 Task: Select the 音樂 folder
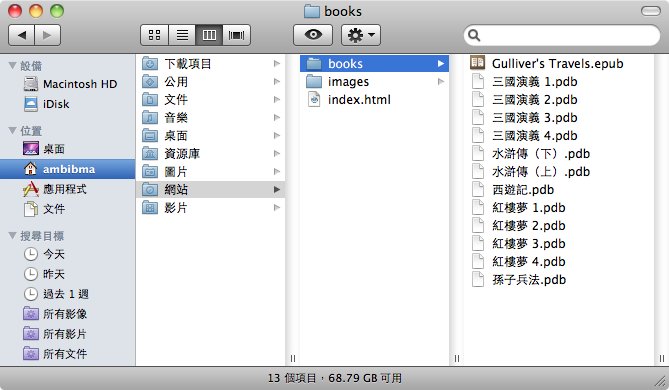pos(210,117)
